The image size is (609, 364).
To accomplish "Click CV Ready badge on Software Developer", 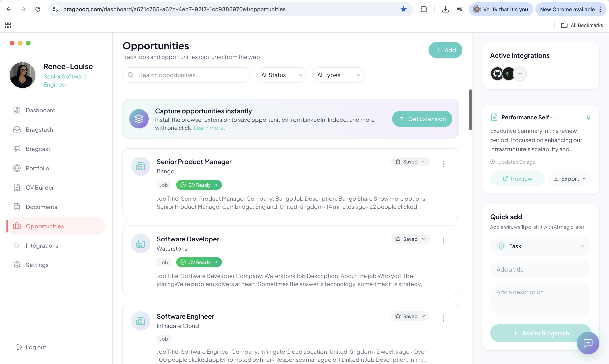I will coord(199,262).
